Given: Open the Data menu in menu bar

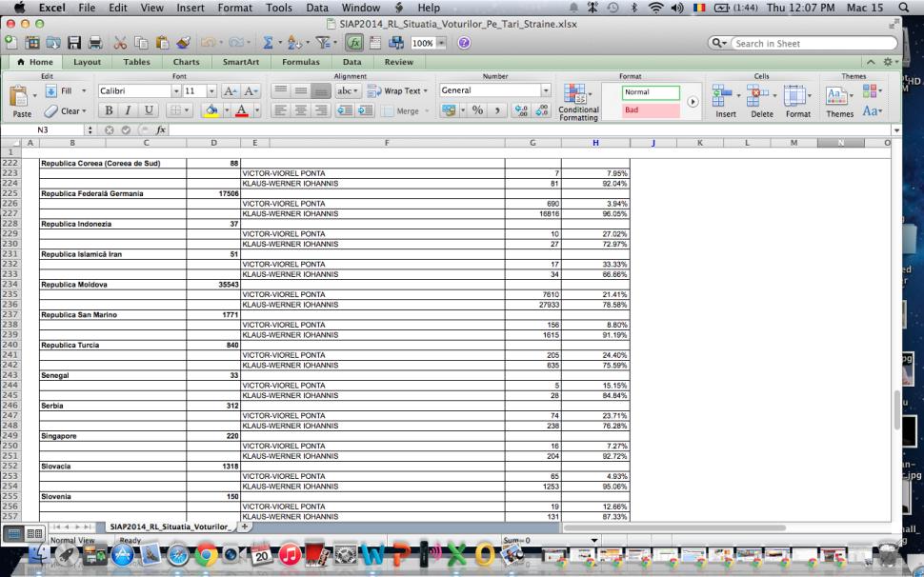Looking at the screenshot, I should [x=317, y=8].
